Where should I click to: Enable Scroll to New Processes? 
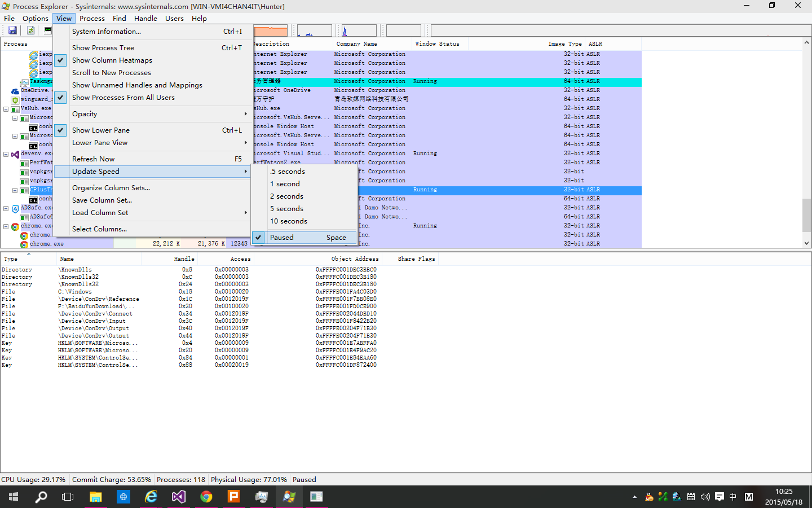(153, 73)
